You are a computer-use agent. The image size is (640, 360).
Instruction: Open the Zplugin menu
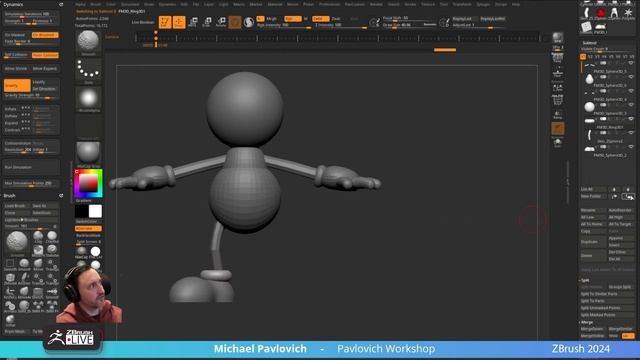483,4
